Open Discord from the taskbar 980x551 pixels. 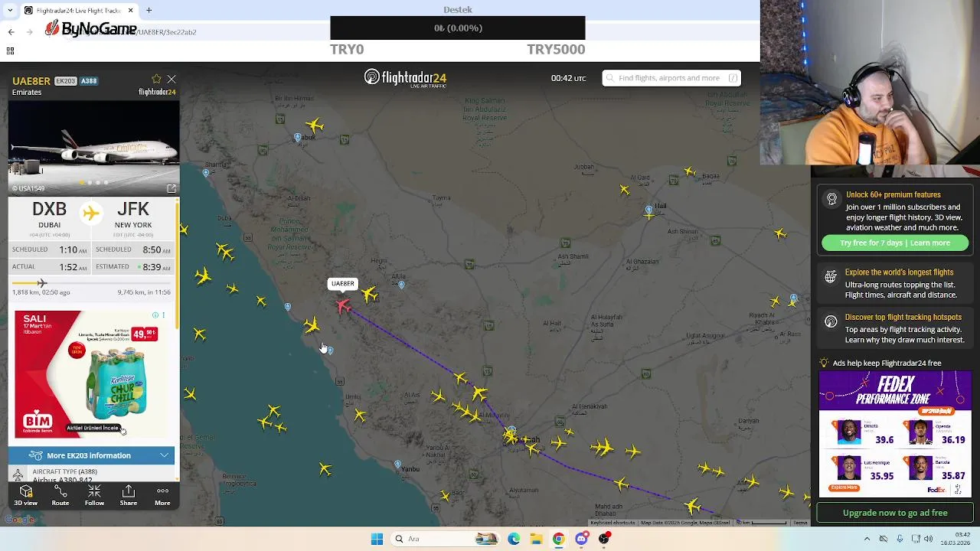581,539
